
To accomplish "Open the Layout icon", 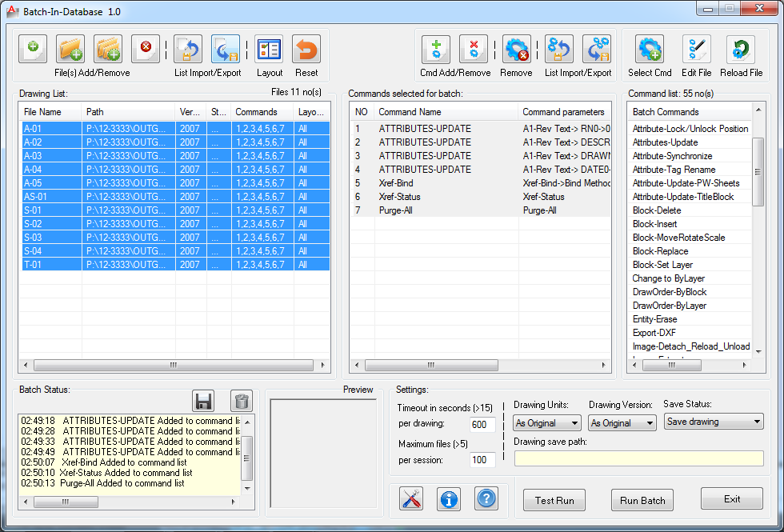I will (x=269, y=49).
